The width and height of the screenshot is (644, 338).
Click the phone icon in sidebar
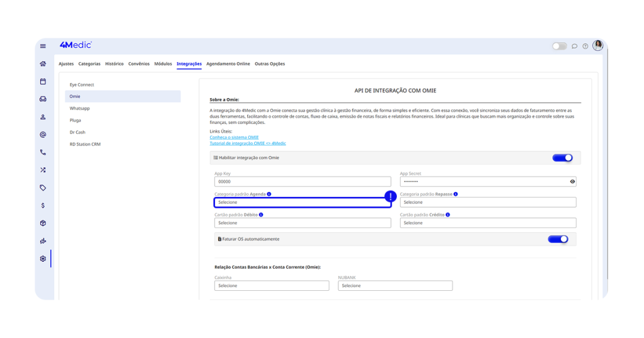43,152
